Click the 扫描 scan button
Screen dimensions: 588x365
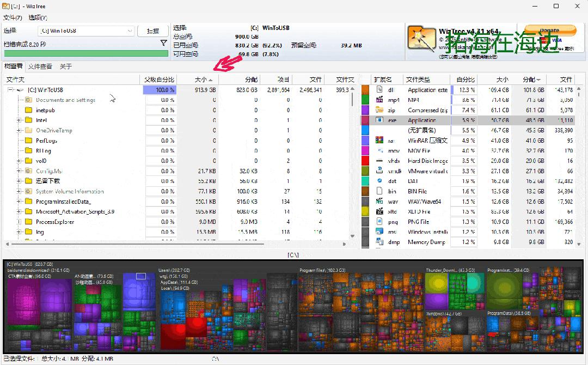tap(152, 31)
